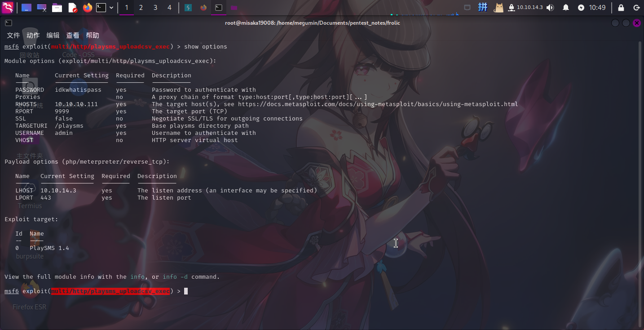Switch to workspace 2

tap(141, 8)
